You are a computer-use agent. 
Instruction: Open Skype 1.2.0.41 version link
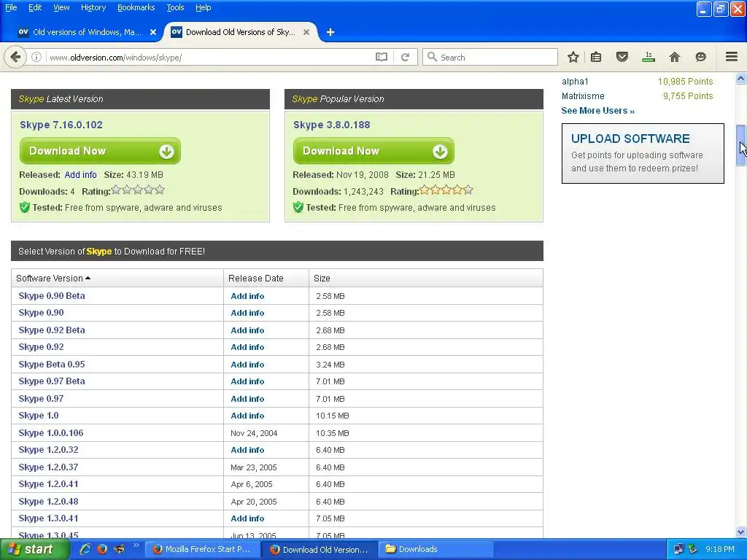click(x=48, y=484)
